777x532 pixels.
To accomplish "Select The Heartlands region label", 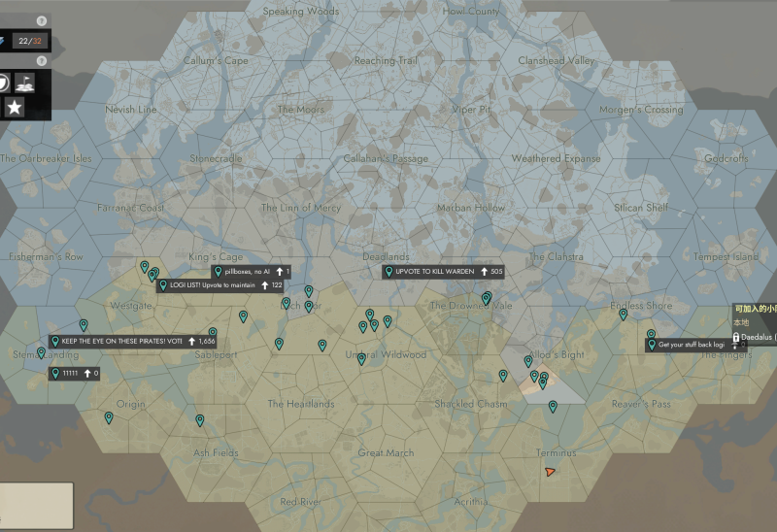I will coord(301,404).
